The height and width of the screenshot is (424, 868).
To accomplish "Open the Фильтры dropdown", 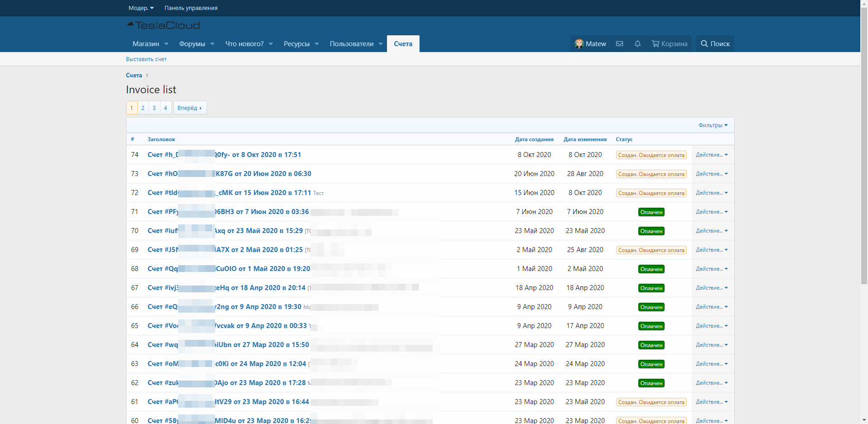I will click(x=712, y=125).
